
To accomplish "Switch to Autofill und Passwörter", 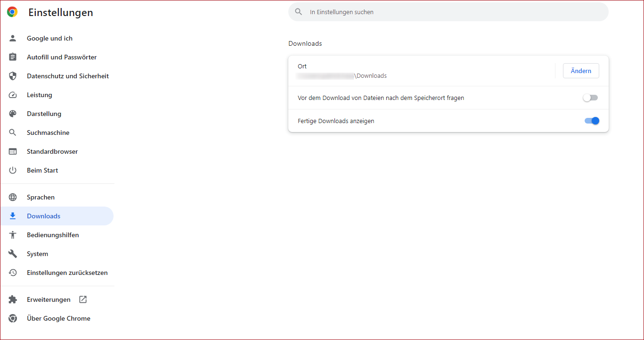I will click(x=62, y=57).
